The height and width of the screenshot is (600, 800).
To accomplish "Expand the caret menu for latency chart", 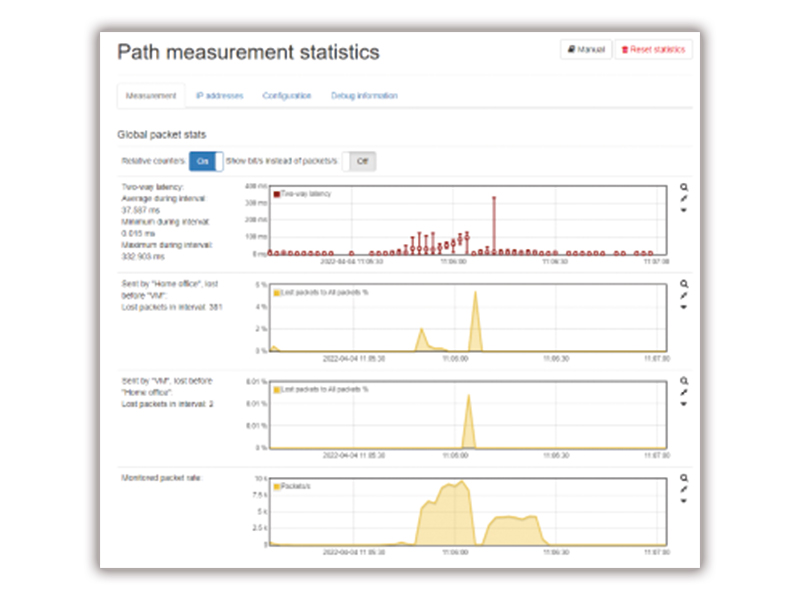I will [x=684, y=211].
